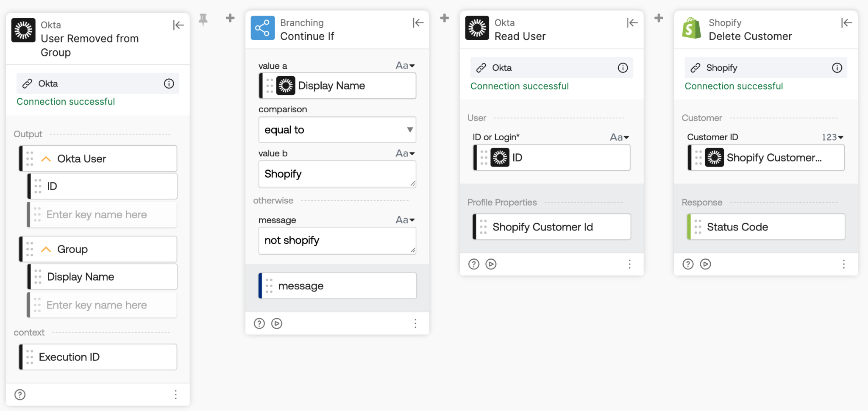The width and height of the screenshot is (868, 411).
Task: Open event card options menu
Action: [x=175, y=394]
